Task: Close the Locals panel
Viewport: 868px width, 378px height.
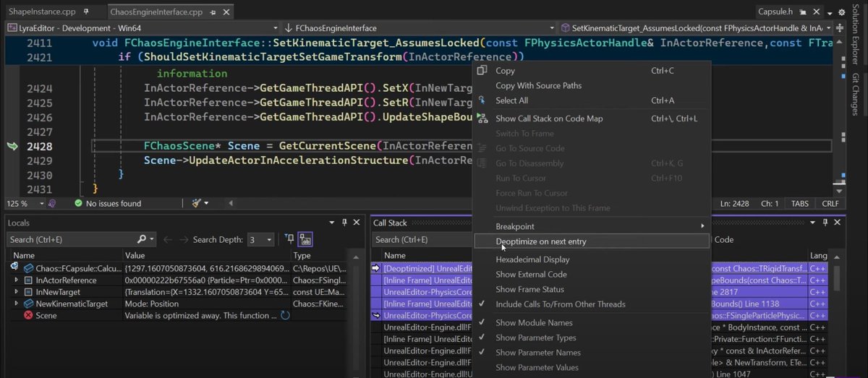Action: click(x=357, y=223)
